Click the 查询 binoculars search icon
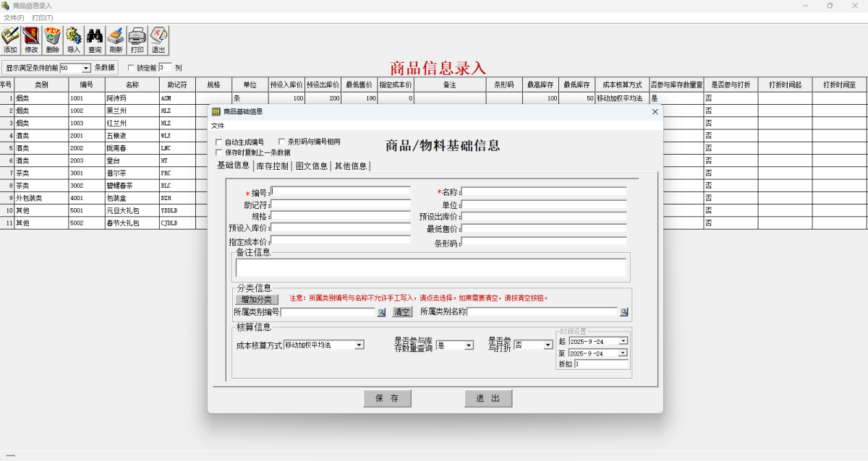The image size is (868, 461). click(94, 40)
